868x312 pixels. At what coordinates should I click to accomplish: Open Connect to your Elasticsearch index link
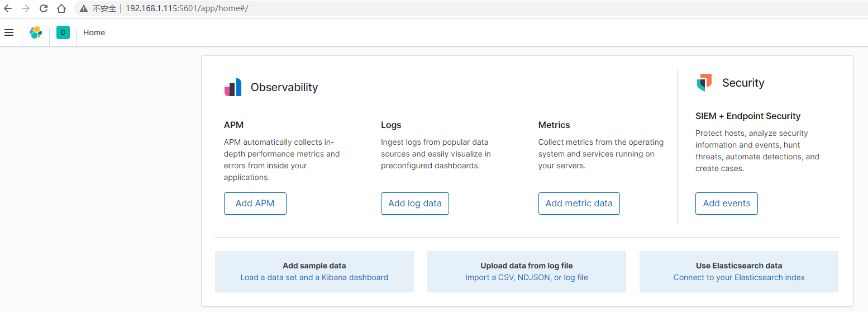coord(738,277)
